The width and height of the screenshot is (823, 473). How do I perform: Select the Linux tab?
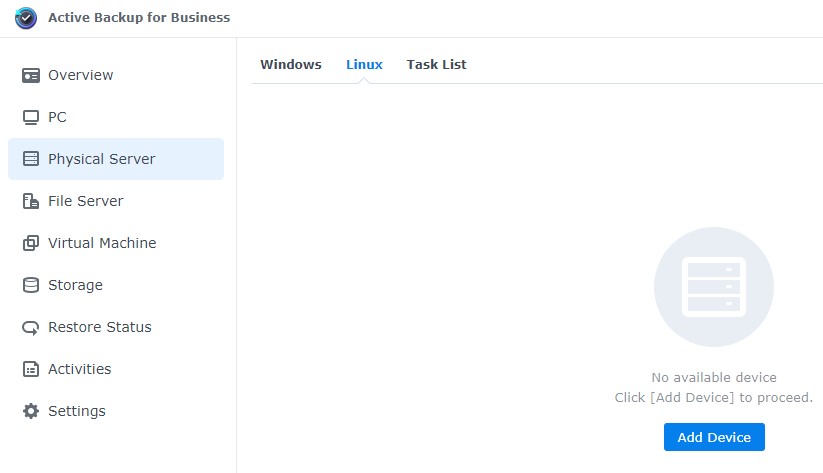pyautogui.click(x=364, y=65)
